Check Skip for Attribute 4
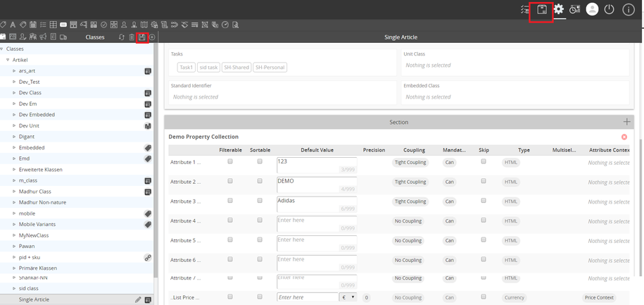 [484, 220]
